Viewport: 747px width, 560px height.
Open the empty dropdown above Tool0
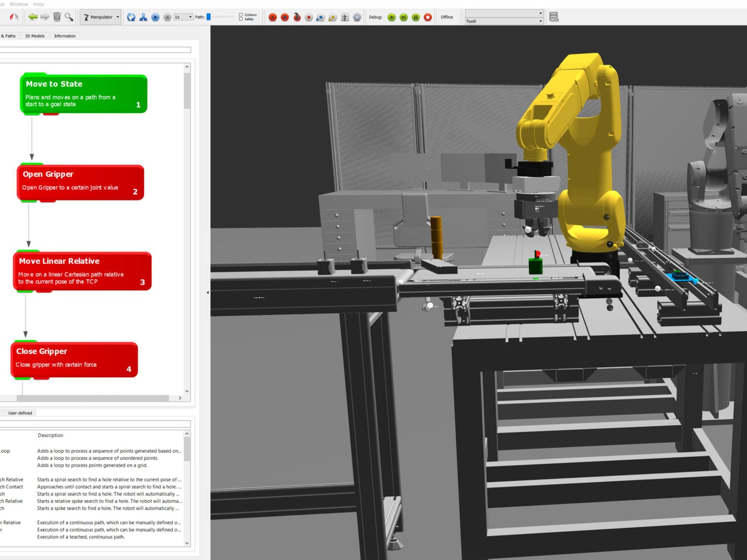504,13
